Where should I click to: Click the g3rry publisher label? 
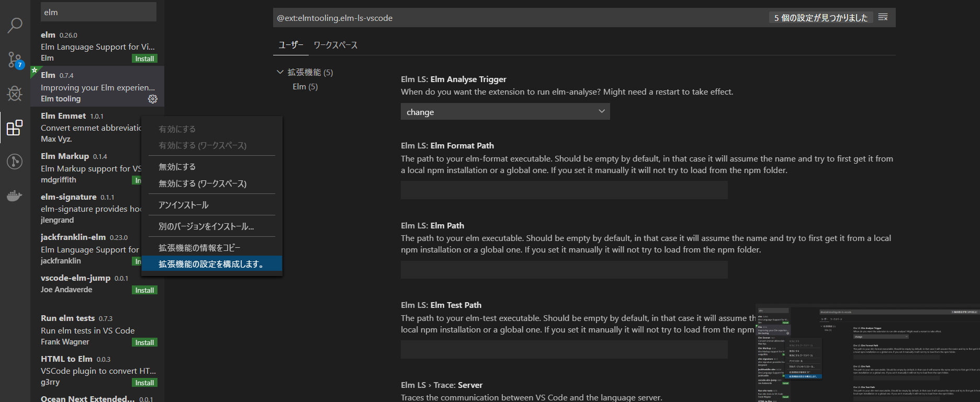pyautogui.click(x=50, y=382)
